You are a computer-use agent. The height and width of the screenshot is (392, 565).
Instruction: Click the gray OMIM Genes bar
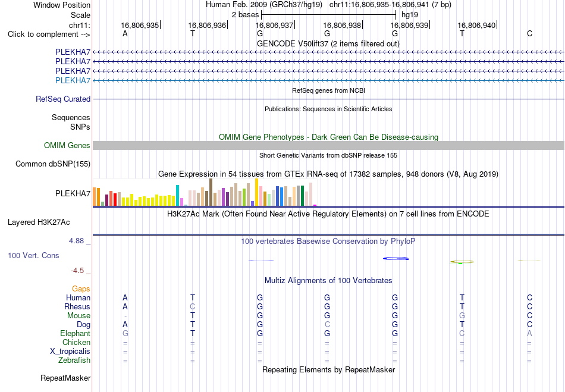pos(329,145)
